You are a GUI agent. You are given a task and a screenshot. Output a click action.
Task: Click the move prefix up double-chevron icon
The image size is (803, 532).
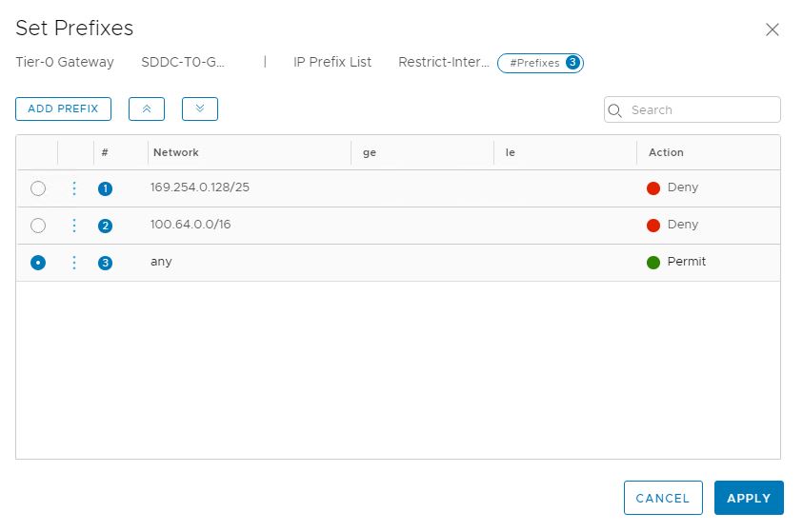pos(147,109)
